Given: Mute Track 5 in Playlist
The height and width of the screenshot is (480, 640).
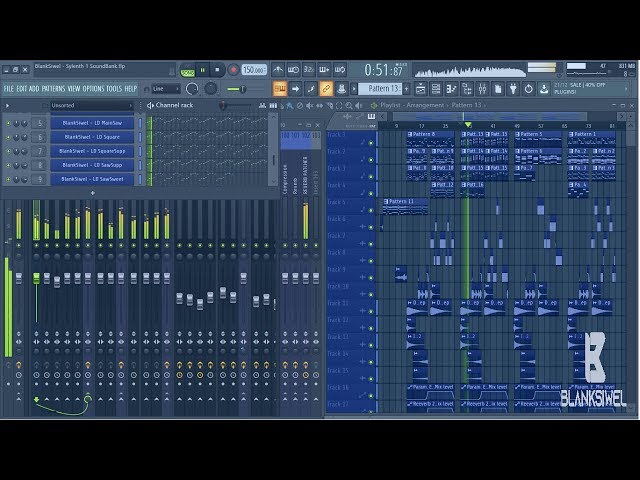Looking at the screenshot, I should (x=371, y=210).
